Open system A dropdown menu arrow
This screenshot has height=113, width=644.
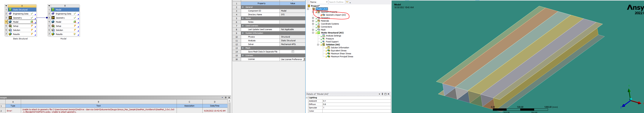click(6, 6)
